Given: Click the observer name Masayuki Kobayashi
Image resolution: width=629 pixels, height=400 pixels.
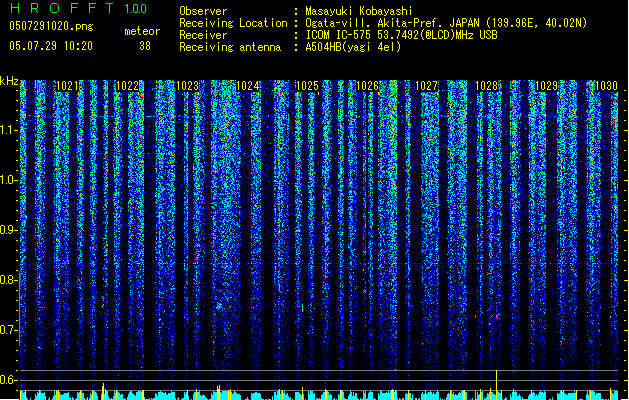Looking at the screenshot, I should click(359, 11).
